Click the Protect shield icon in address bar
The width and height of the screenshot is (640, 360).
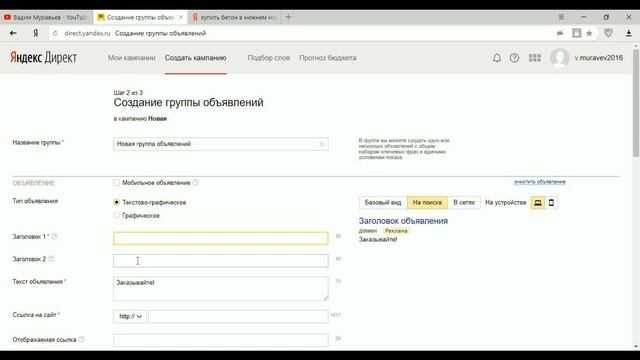tap(608, 33)
